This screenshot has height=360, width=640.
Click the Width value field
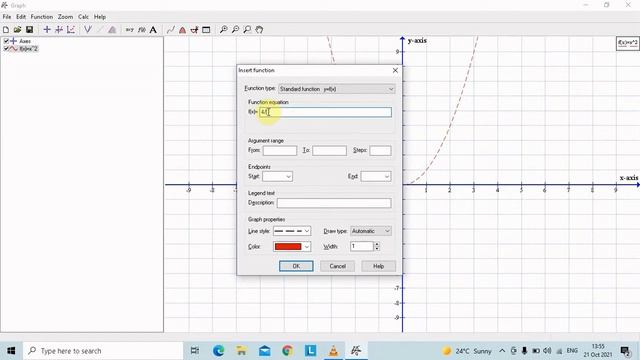coord(362,246)
